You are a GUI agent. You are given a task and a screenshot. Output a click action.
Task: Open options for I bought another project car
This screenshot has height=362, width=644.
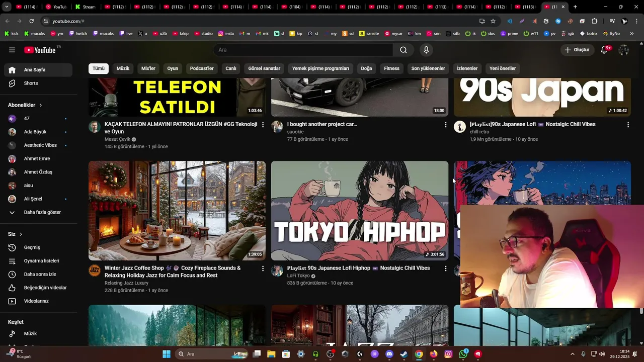coord(445,125)
